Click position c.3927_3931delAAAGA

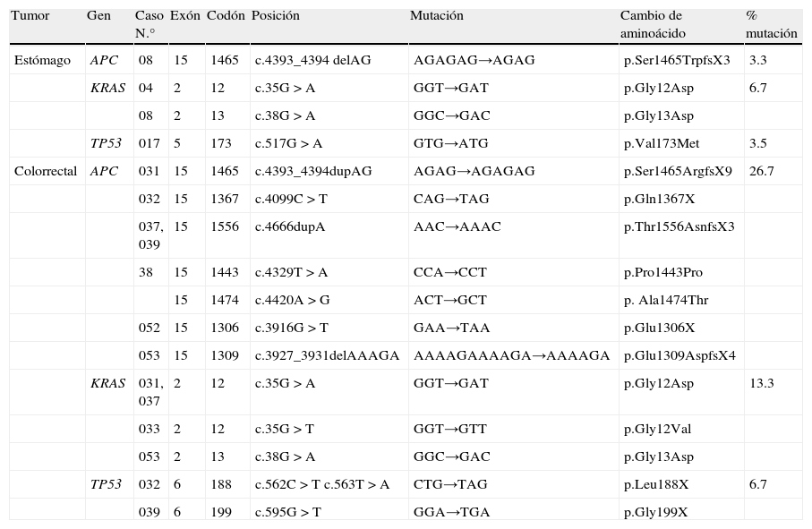327,355
